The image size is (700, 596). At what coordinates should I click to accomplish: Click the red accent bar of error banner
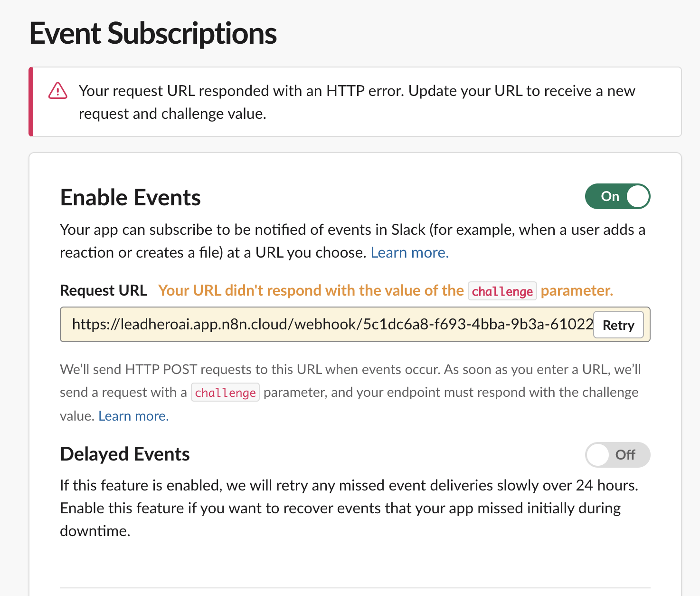(31, 102)
